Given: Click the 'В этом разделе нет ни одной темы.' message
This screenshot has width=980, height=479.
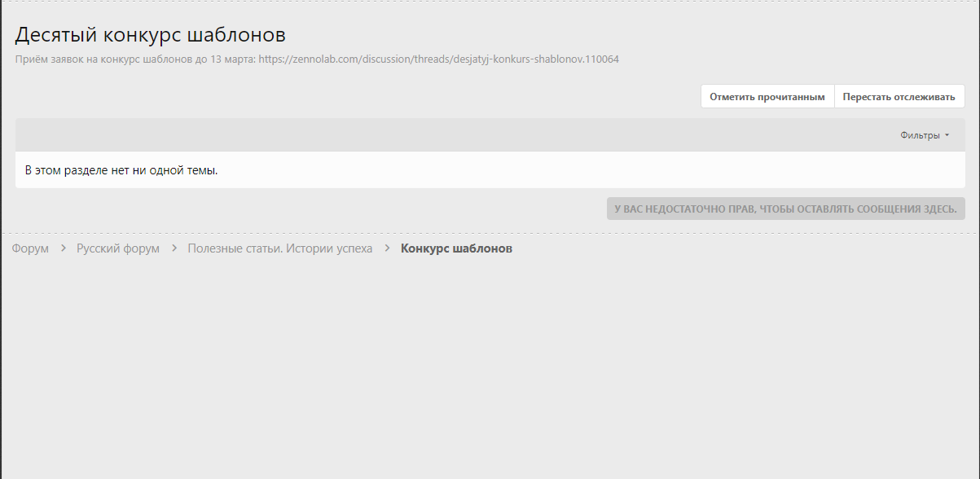Looking at the screenshot, I should click(121, 170).
